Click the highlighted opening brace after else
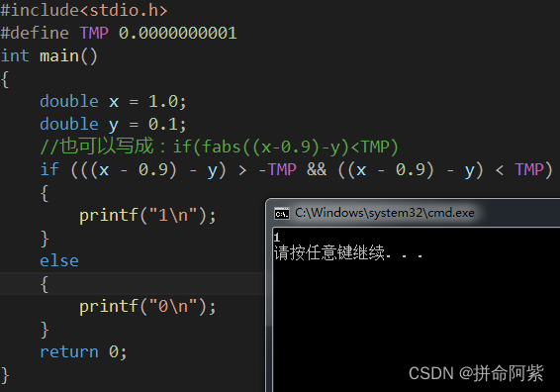560x392 pixels. [x=45, y=284]
